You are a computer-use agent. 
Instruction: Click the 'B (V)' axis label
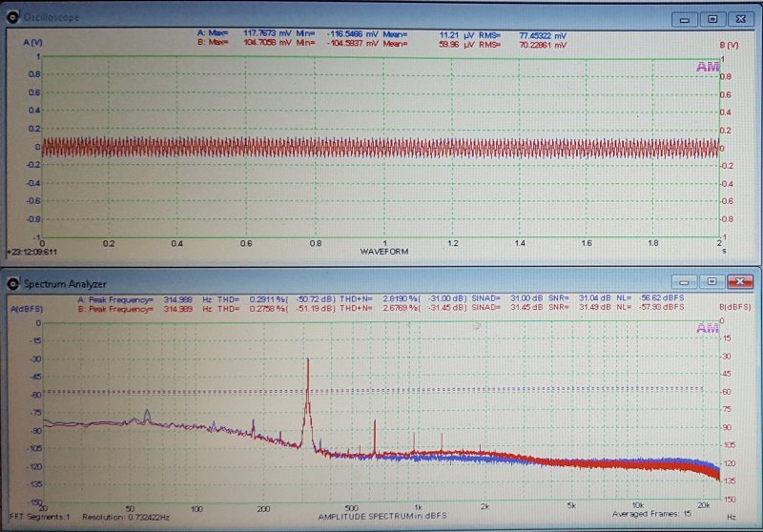729,45
